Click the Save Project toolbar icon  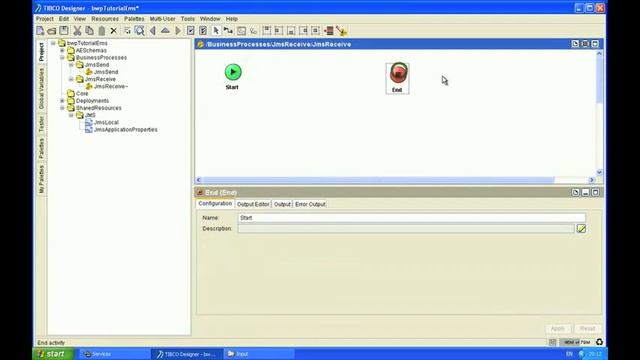pyautogui.click(x=64, y=31)
